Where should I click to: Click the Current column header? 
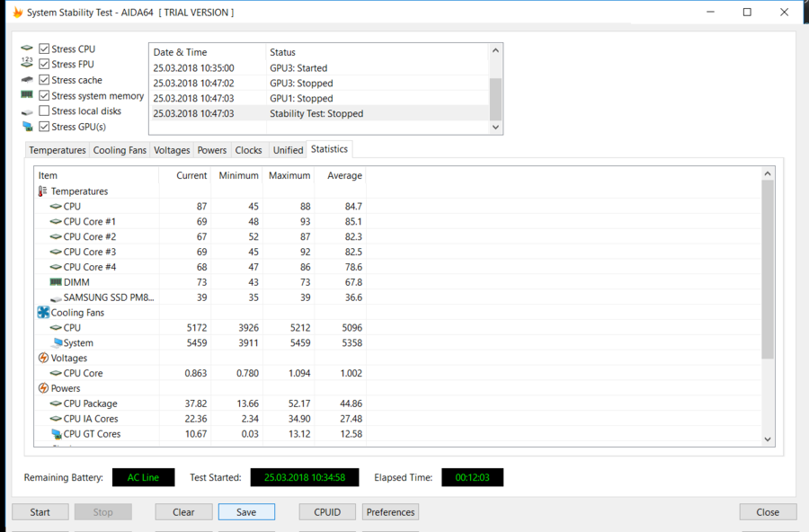(184, 175)
